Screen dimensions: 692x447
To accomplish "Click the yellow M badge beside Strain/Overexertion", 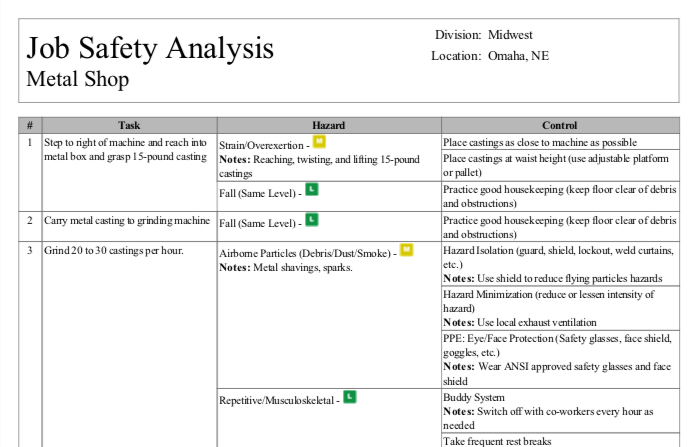I will pos(319,142).
